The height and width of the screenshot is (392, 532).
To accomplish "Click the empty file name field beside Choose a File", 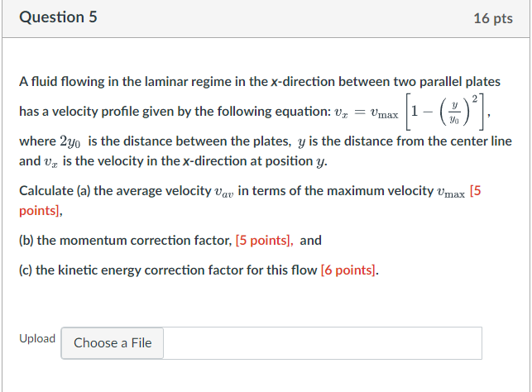I will [x=323, y=343].
